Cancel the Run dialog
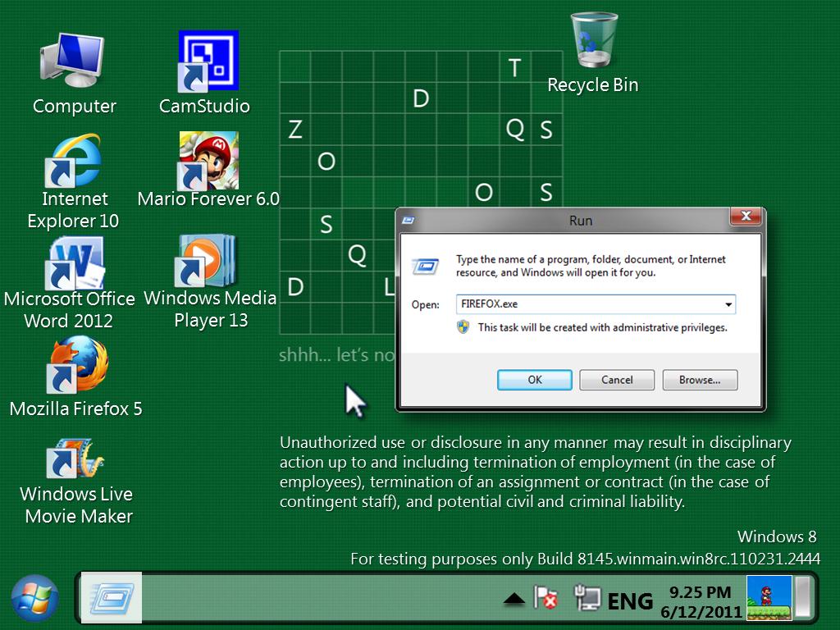 [616, 380]
